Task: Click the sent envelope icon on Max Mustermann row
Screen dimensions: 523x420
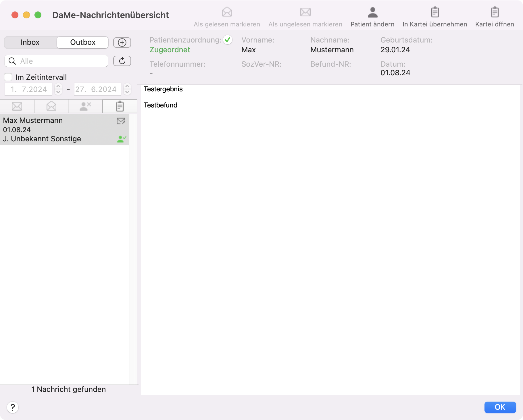Action: click(x=121, y=121)
